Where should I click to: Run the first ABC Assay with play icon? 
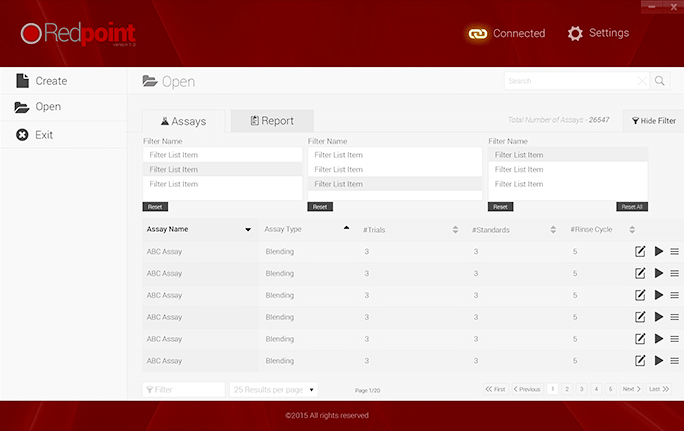pyautogui.click(x=658, y=251)
